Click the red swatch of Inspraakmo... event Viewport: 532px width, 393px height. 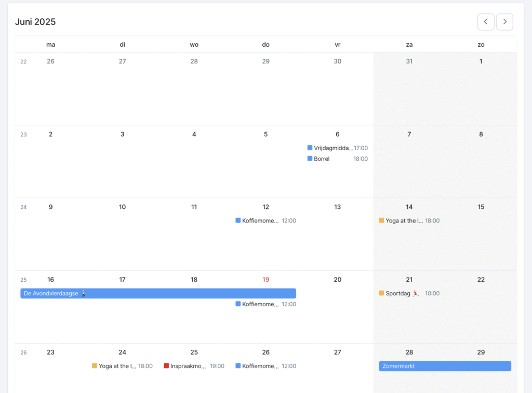click(x=166, y=366)
